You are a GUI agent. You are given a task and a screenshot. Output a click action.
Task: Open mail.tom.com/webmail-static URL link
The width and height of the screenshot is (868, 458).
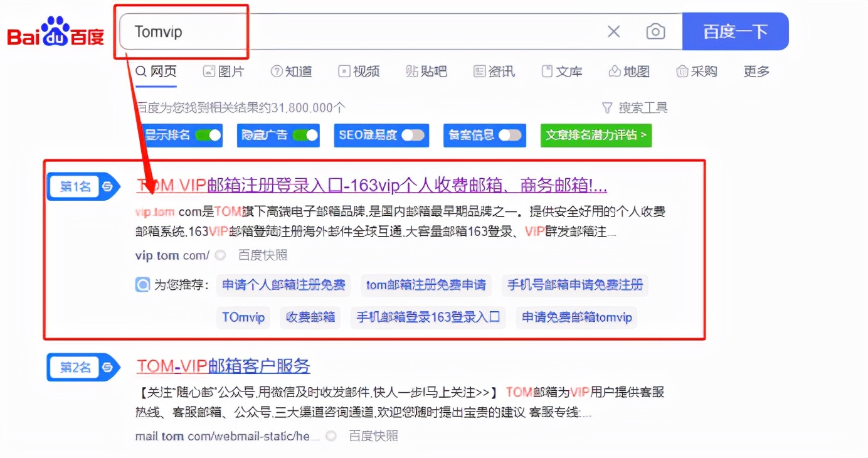pyautogui.click(x=228, y=435)
